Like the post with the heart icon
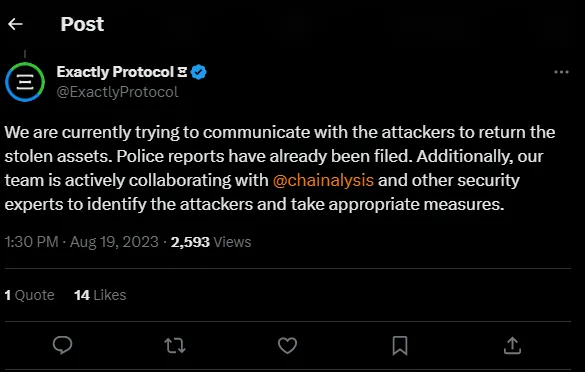 pyautogui.click(x=287, y=346)
